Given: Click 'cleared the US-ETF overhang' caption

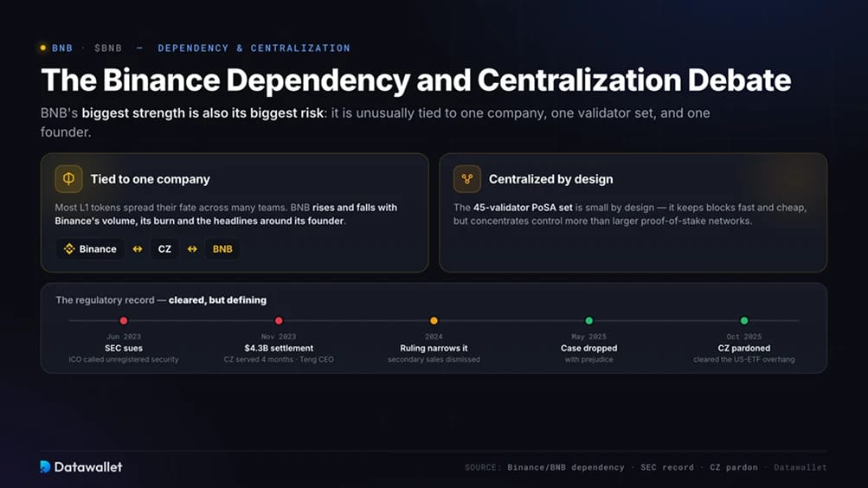Looking at the screenshot, I should (x=744, y=360).
